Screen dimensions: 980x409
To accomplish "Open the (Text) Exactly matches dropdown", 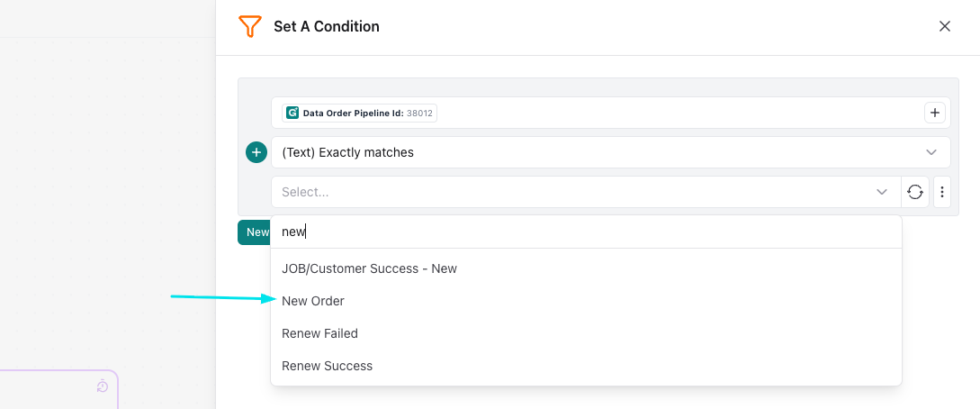I will tap(610, 152).
